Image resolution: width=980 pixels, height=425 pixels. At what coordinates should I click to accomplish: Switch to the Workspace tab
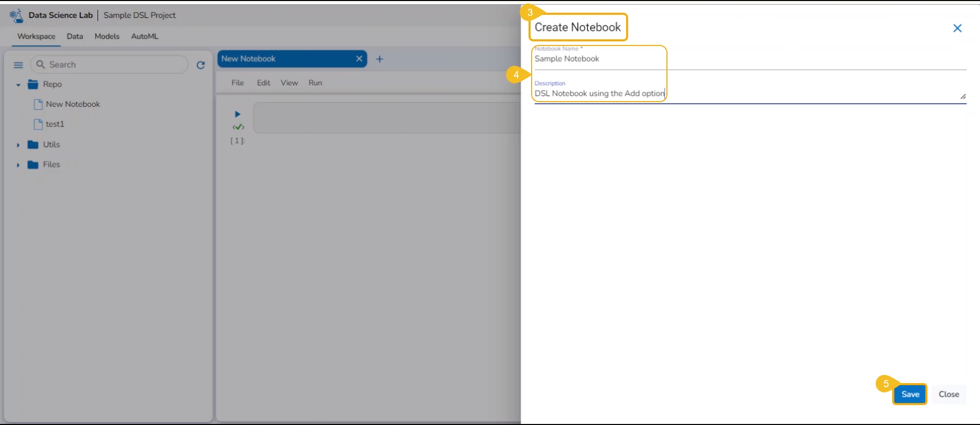tap(36, 36)
